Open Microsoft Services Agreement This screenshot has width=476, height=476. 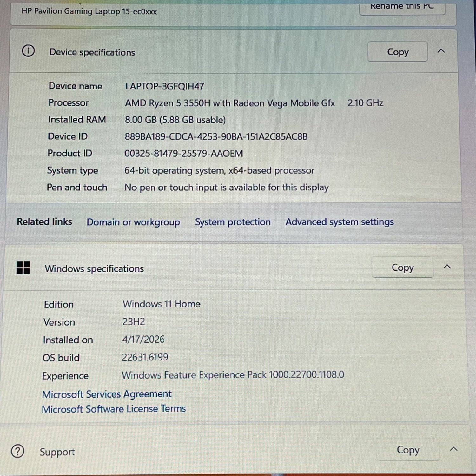tap(107, 394)
